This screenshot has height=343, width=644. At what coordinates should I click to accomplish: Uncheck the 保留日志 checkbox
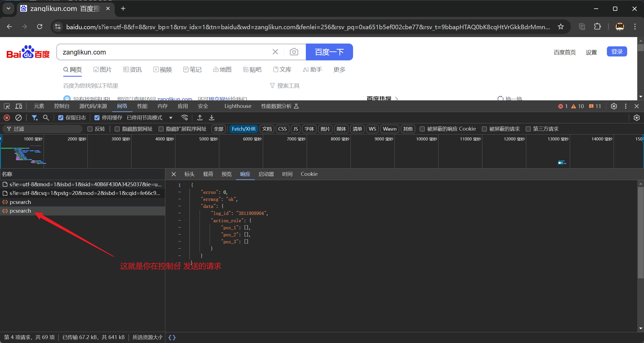61,118
